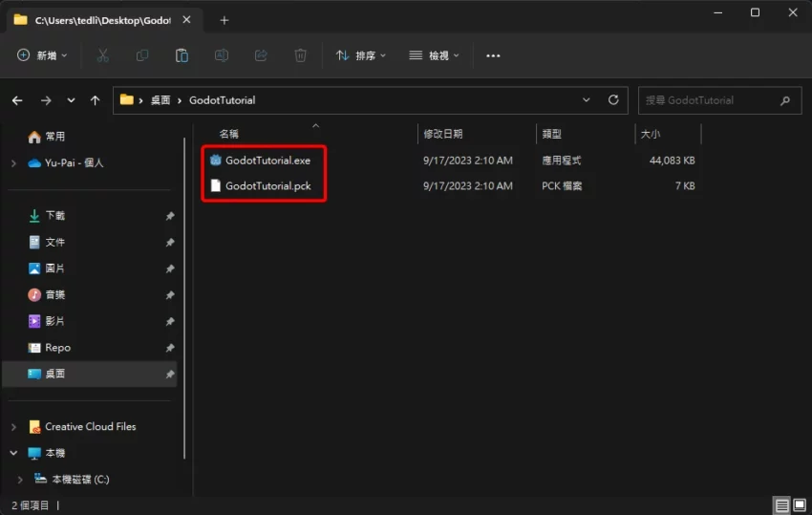Image resolution: width=812 pixels, height=515 pixels.
Task: Click the search magnifier icon
Action: click(x=785, y=100)
